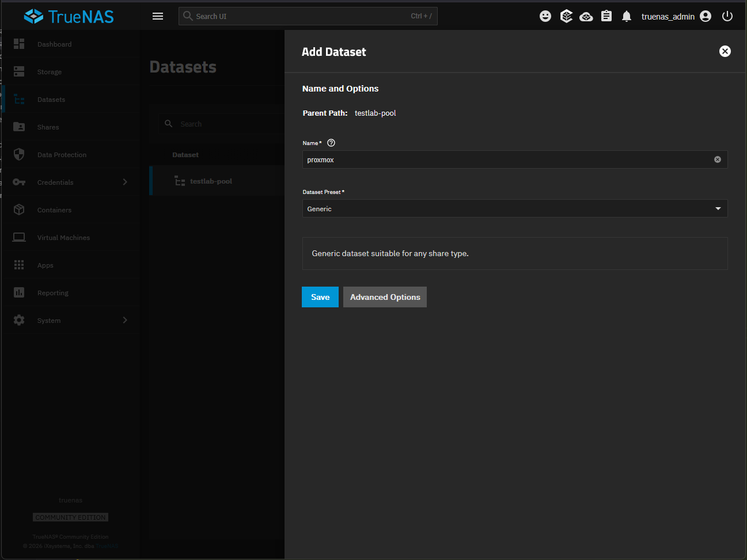
Task: Click the Parent Path value testlab-pool
Action: [376, 113]
